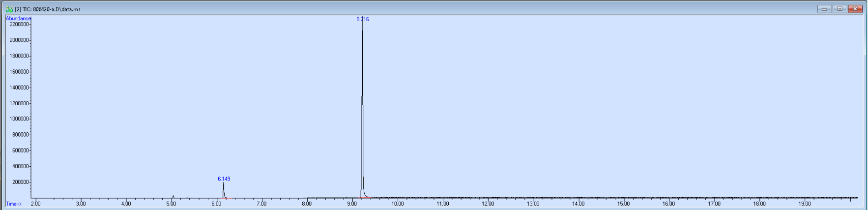Click the 5.00 time axis tick label

click(x=172, y=204)
